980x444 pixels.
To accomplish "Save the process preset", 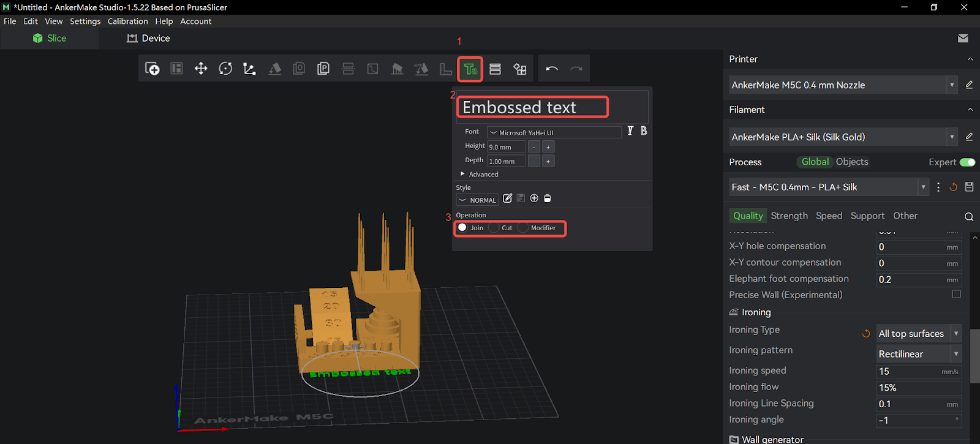I will coord(969,187).
